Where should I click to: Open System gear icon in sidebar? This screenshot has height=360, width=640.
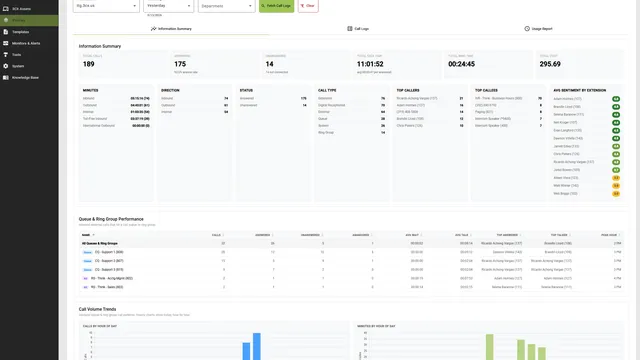click(x=6, y=66)
